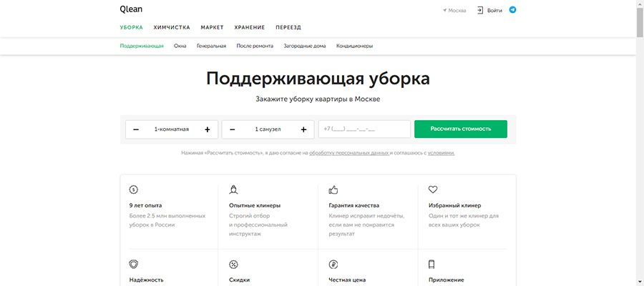Click the page vertical scrollbar thumb
644x286 pixels.
(x=640, y=21)
